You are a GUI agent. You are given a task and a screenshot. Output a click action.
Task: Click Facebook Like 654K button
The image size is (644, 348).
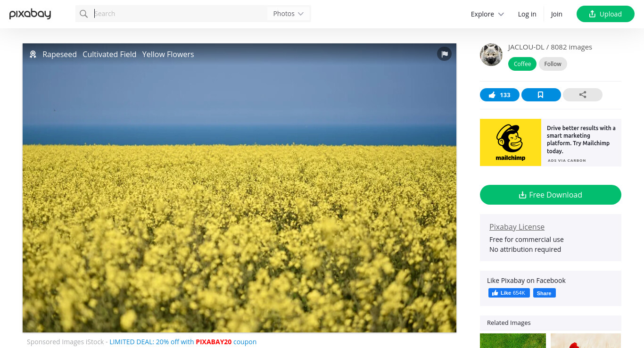tap(509, 293)
